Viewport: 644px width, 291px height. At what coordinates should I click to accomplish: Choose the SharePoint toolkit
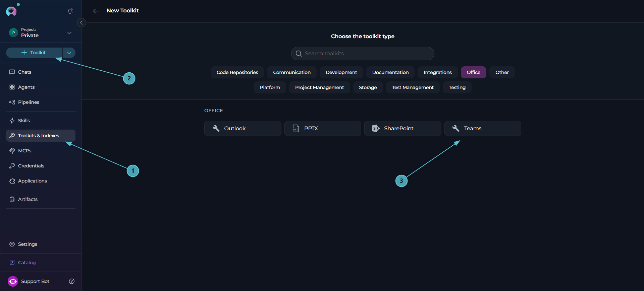[x=402, y=128]
